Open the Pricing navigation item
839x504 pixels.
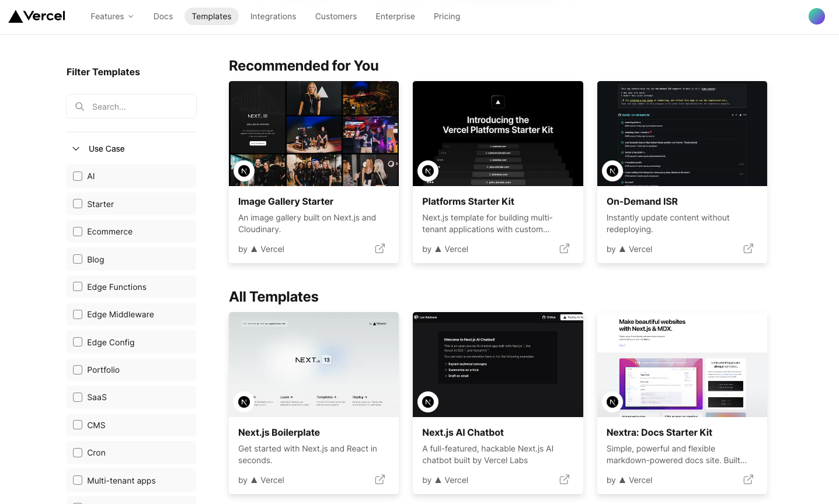pyautogui.click(x=447, y=16)
